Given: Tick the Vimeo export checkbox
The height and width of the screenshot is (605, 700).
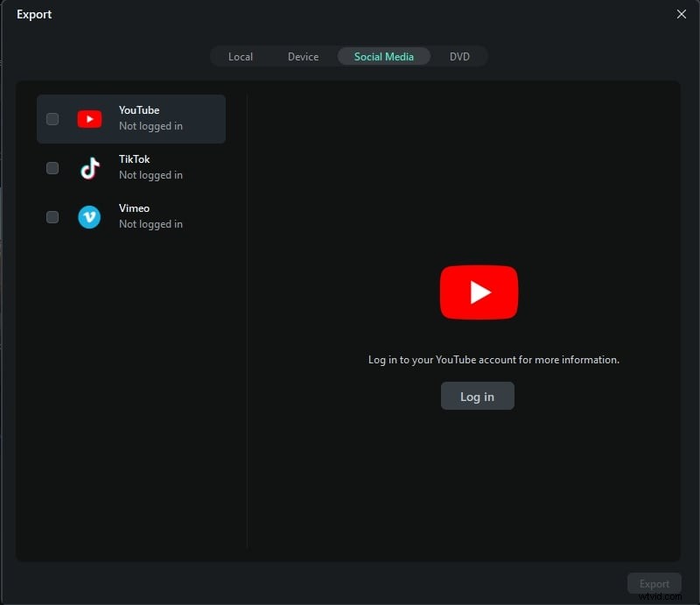Looking at the screenshot, I should (52, 216).
